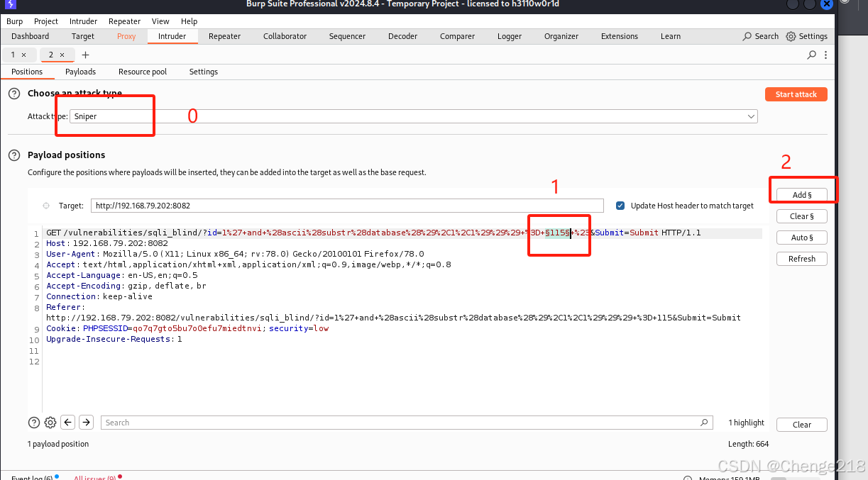Click the Clear § button
The width and height of the screenshot is (868, 480).
click(802, 216)
